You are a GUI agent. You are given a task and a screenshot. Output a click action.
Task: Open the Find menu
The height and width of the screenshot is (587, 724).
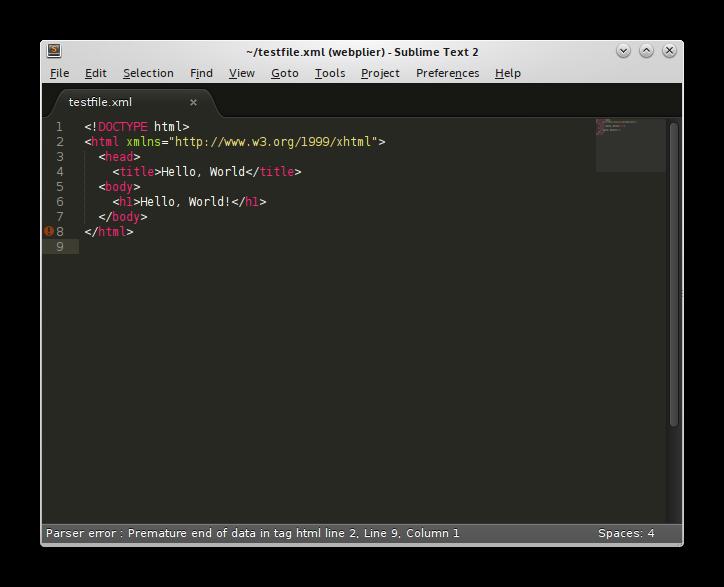coord(201,73)
